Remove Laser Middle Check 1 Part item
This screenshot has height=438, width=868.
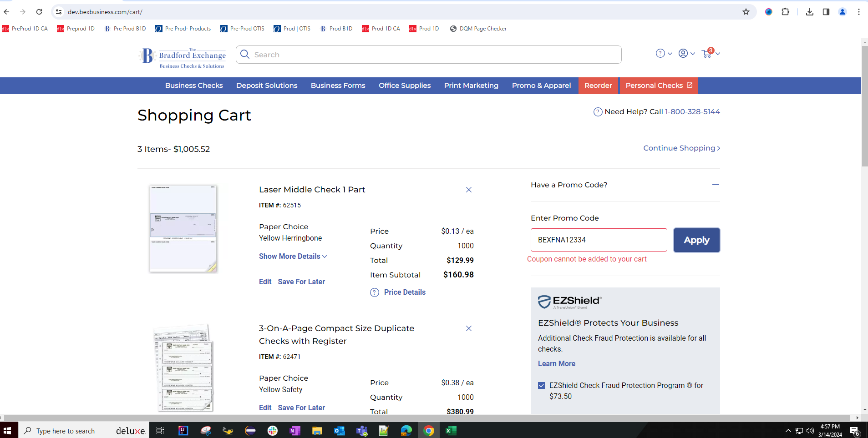coord(468,190)
